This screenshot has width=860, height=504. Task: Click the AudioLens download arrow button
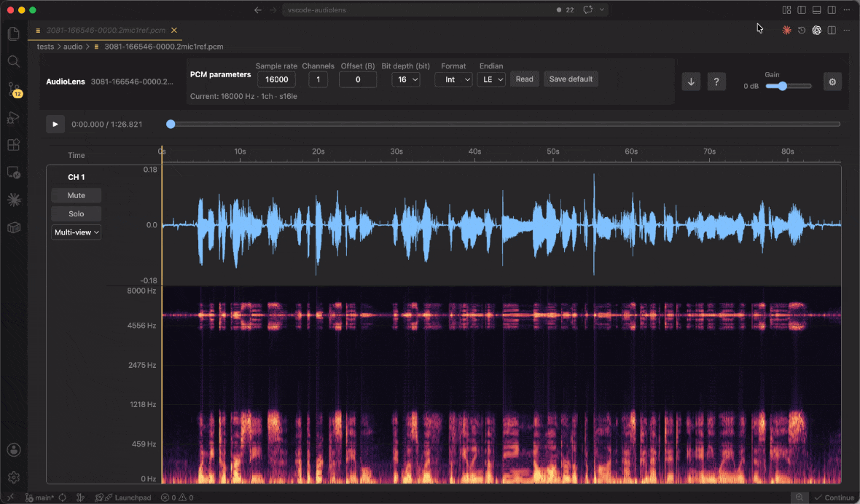tap(690, 82)
